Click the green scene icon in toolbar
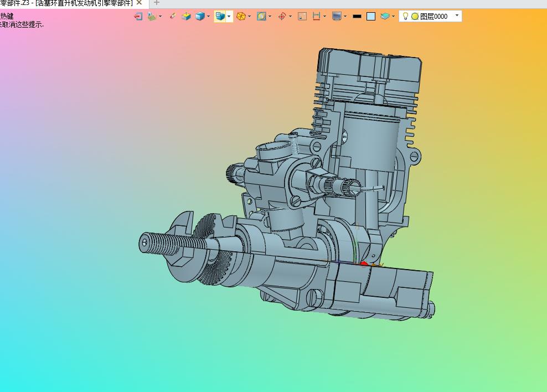 (x=152, y=17)
